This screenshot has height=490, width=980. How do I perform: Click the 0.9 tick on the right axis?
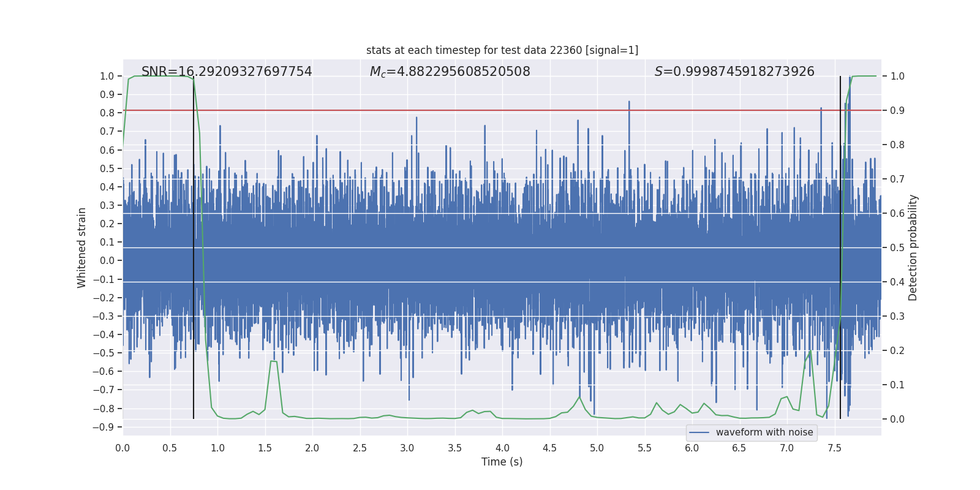click(x=897, y=111)
